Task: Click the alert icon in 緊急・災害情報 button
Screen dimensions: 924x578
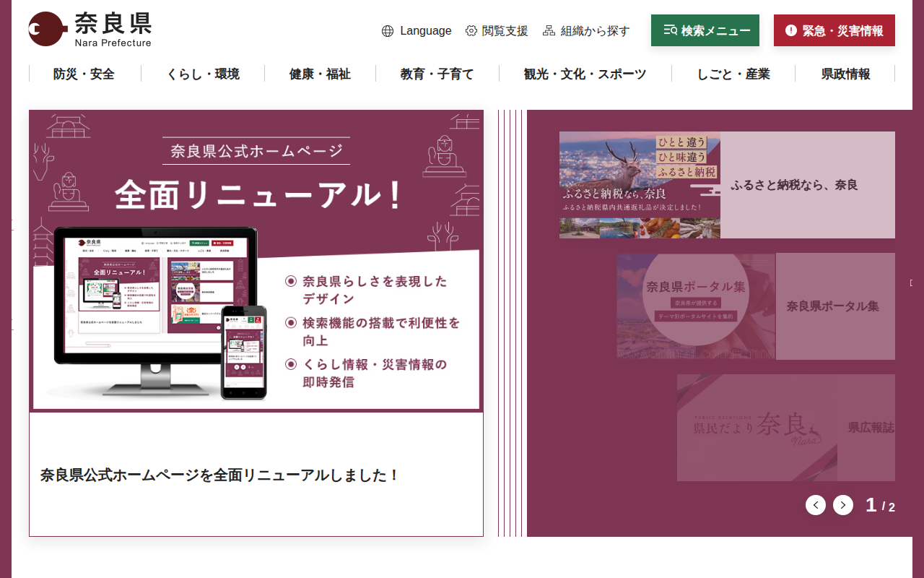Action: pyautogui.click(x=791, y=30)
